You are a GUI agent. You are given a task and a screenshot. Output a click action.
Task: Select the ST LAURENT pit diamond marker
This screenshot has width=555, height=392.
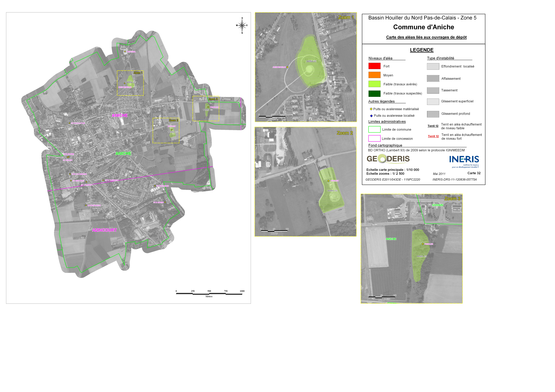click(86, 182)
